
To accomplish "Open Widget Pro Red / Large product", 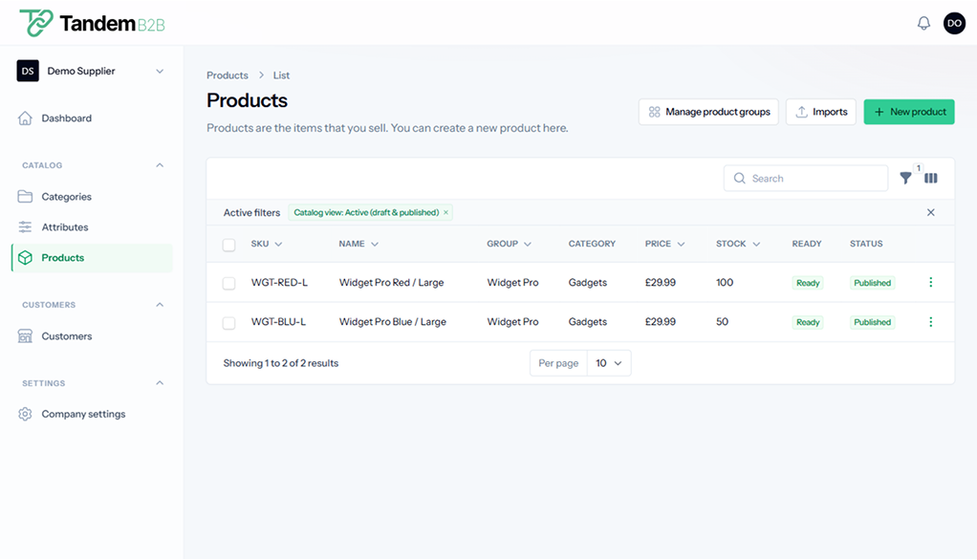I will coord(391,282).
